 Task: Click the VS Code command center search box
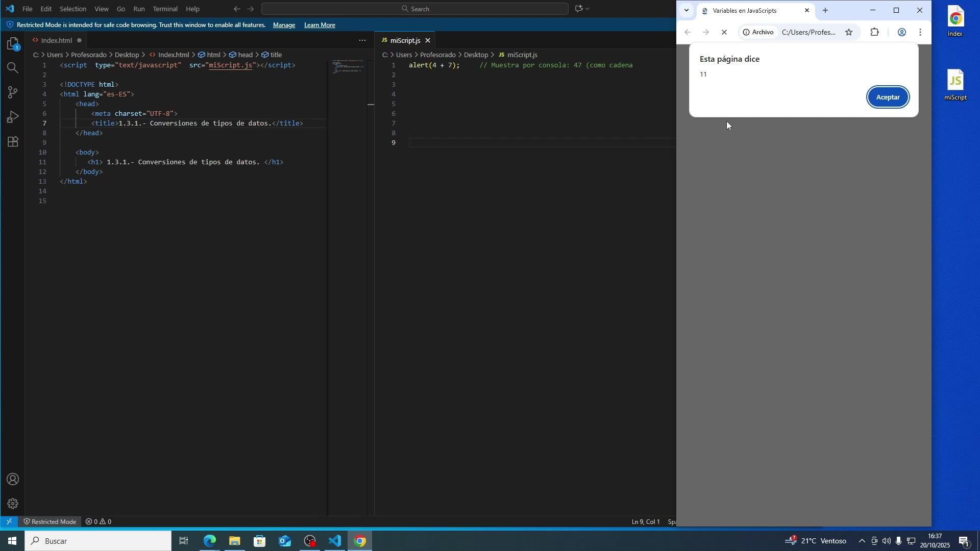point(415,9)
